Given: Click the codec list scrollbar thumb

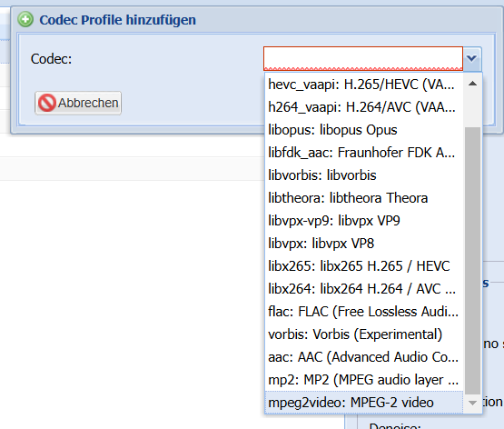Looking at the screenshot, I should [x=472, y=261].
